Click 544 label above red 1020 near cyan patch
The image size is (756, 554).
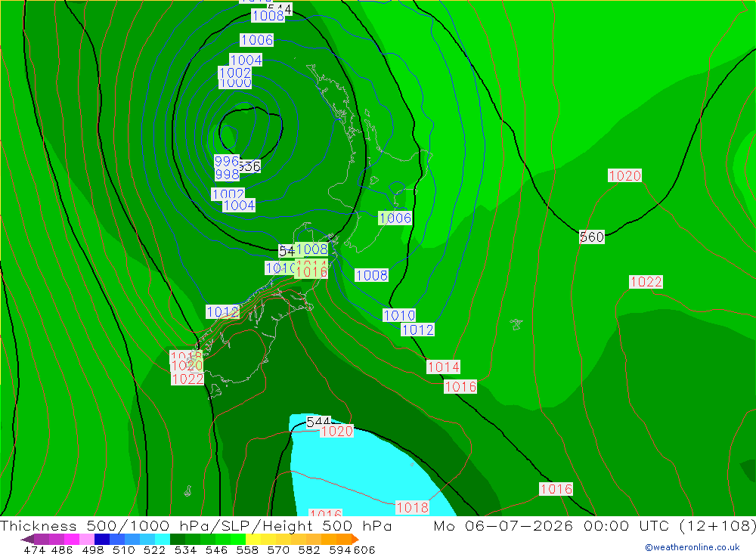tap(319, 422)
